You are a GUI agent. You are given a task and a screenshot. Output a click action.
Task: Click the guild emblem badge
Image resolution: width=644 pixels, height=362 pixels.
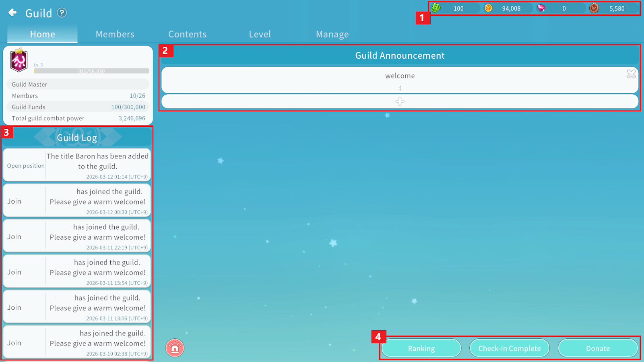pyautogui.click(x=19, y=60)
